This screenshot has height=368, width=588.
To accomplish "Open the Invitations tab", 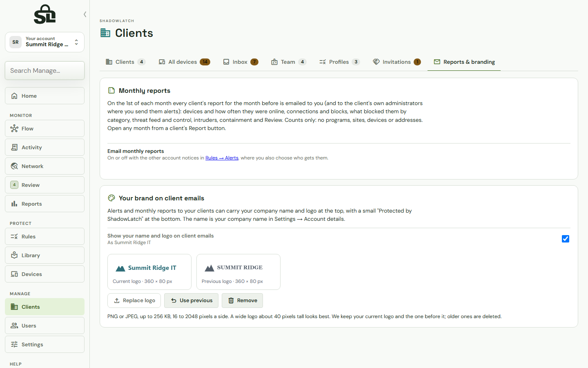I will point(396,62).
